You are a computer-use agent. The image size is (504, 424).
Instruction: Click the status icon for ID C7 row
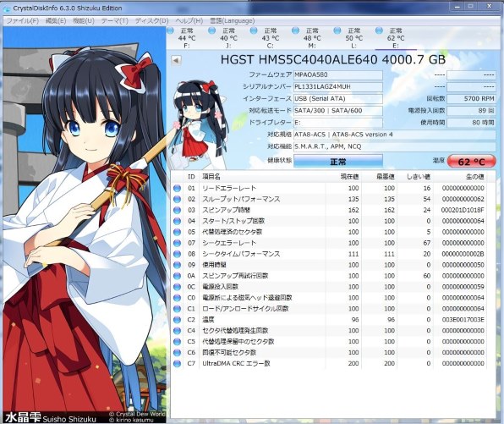[177, 364]
